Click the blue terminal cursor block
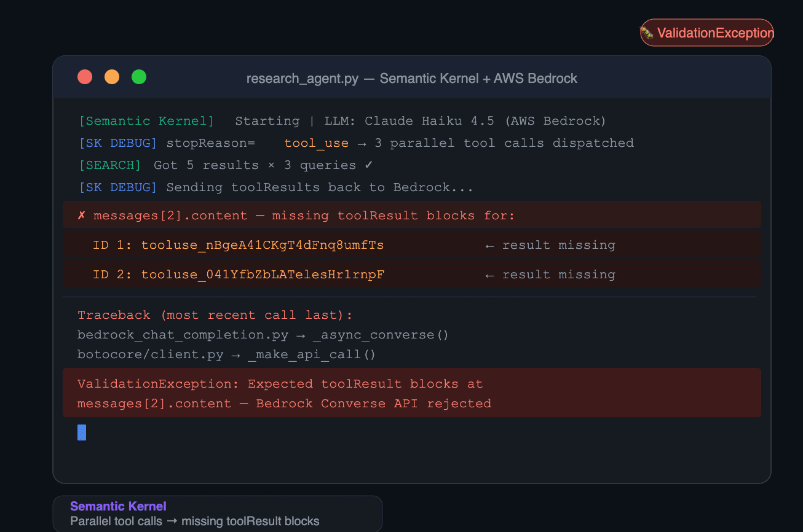The width and height of the screenshot is (803, 532). pos(82,432)
